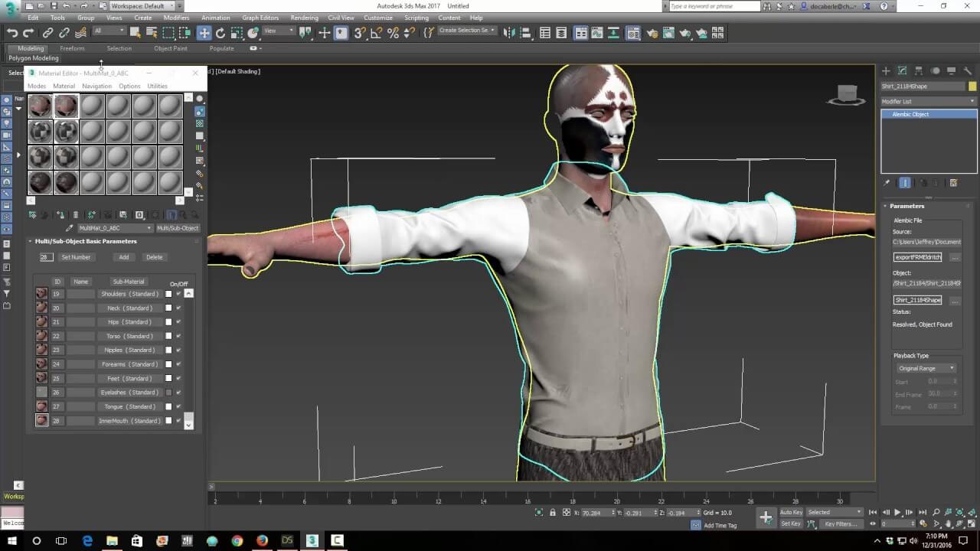This screenshot has width=980, height=551.
Task: Click the Add Time Tag icon
Action: click(x=695, y=525)
